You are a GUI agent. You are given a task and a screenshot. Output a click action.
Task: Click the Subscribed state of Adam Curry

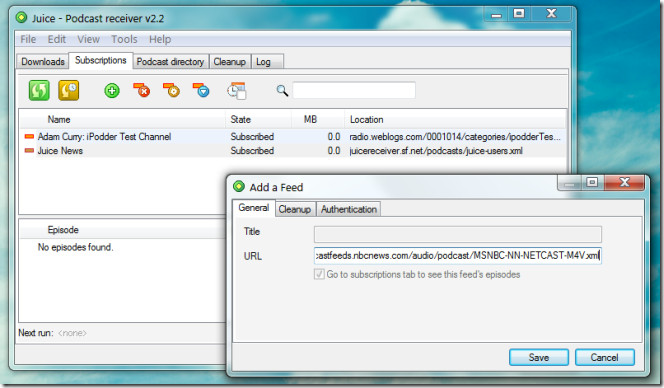[252, 136]
